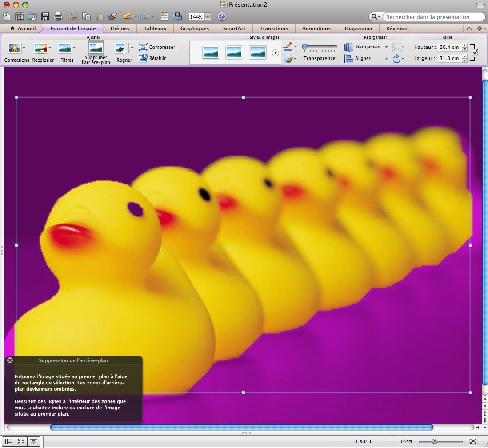Click the Recolorier icon
Image resolution: width=488 pixels, height=448 pixels.
41,48
